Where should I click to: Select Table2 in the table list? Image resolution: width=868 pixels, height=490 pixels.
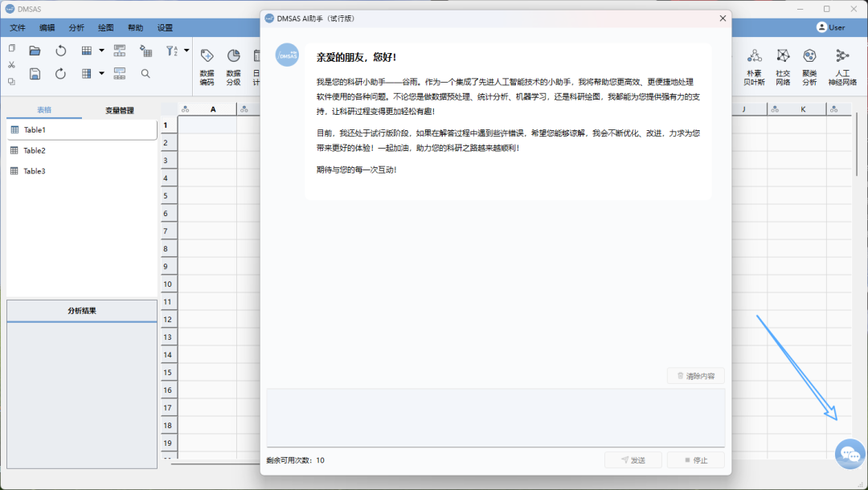(x=35, y=150)
